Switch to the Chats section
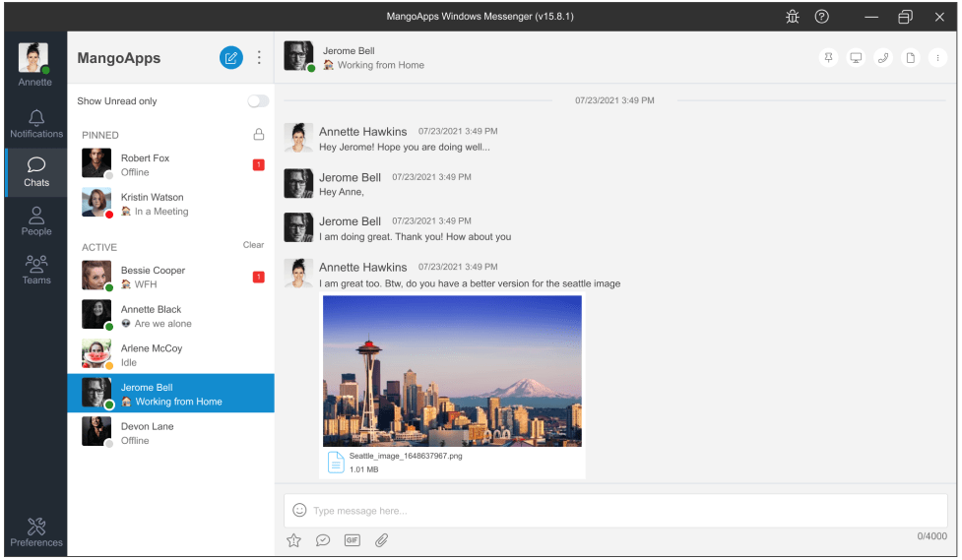Screen dimensions: 962x560 click(36, 172)
